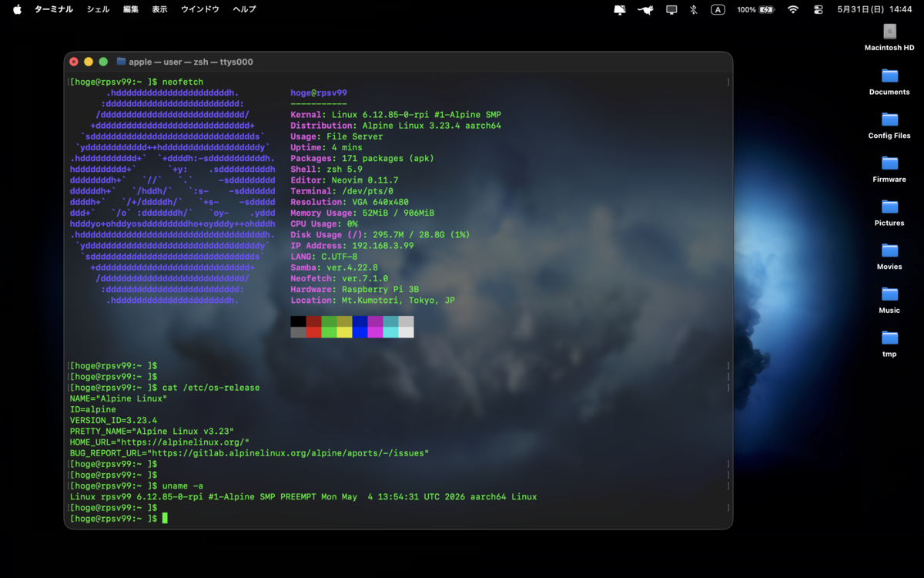Click the folder proxy icon in terminal title bar
Viewport: 924px width, 578px height.
point(121,62)
